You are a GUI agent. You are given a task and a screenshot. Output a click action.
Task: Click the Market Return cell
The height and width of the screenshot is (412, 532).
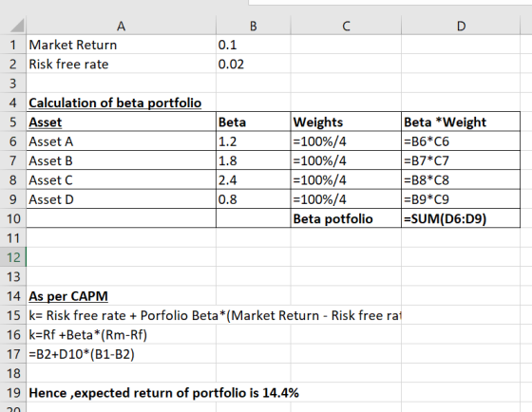tap(122, 45)
